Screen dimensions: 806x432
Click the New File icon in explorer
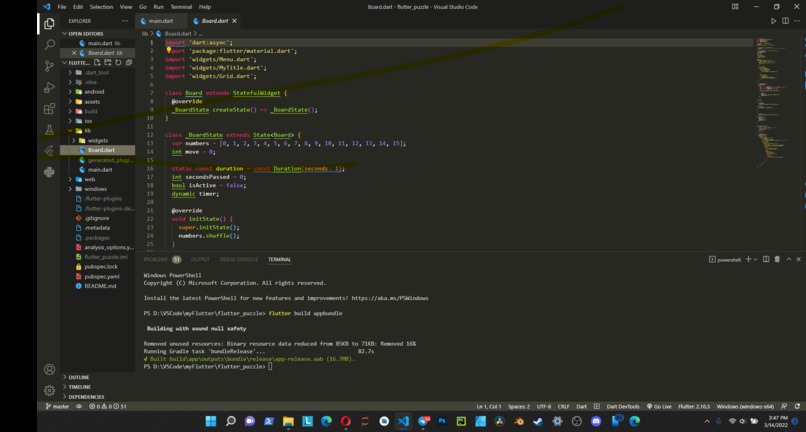point(97,63)
